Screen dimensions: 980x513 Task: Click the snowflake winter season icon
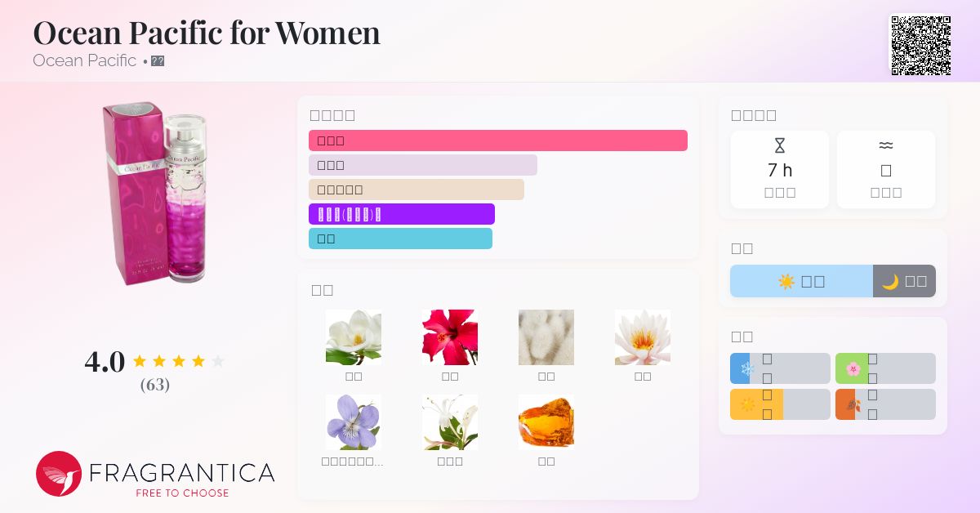pos(746,368)
